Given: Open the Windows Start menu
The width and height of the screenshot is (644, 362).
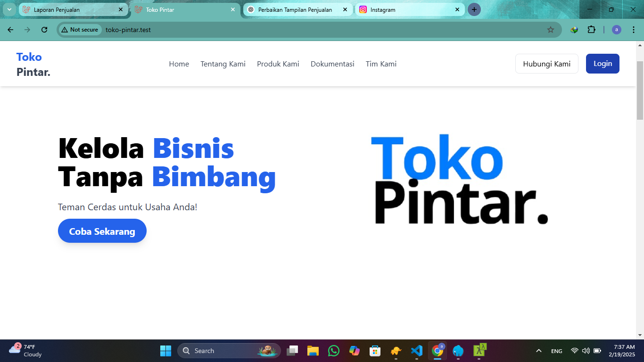Looking at the screenshot, I should (x=166, y=351).
